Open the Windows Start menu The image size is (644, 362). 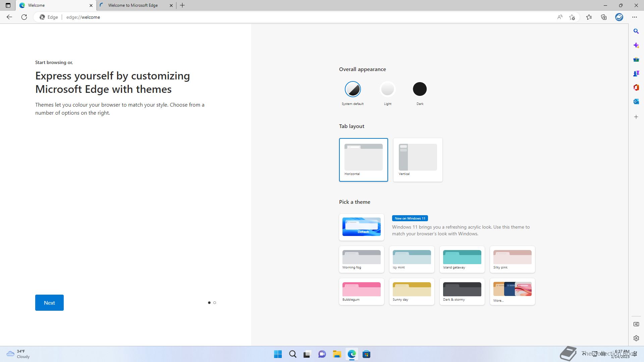278,354
